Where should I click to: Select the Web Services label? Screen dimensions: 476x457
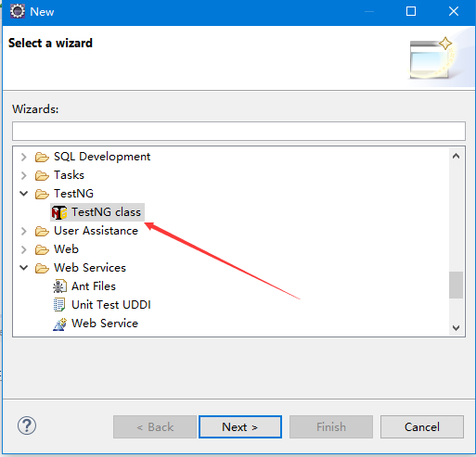(x=90, y=268)
